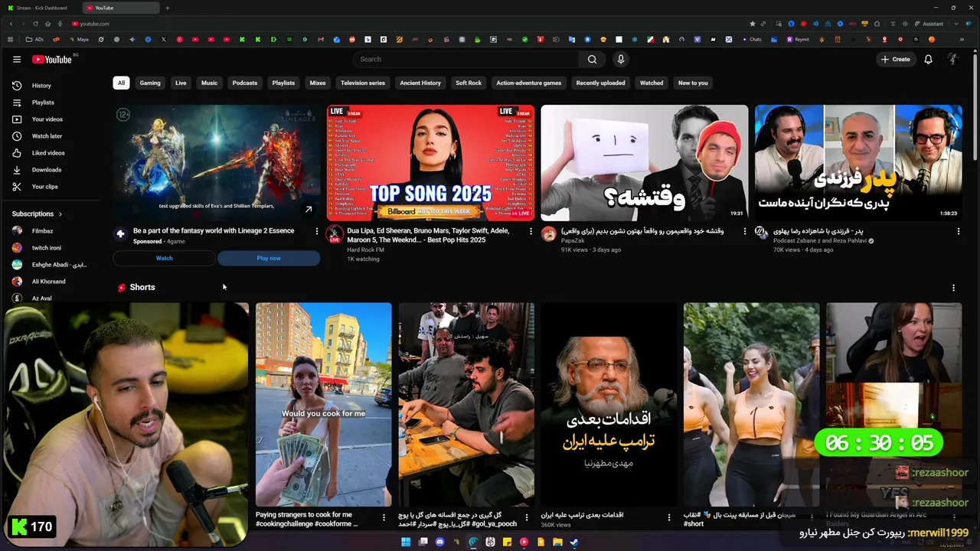This screenshot has width=980, height=551.
Task: Select the Watched filter chip
Action: click(652, 83)
